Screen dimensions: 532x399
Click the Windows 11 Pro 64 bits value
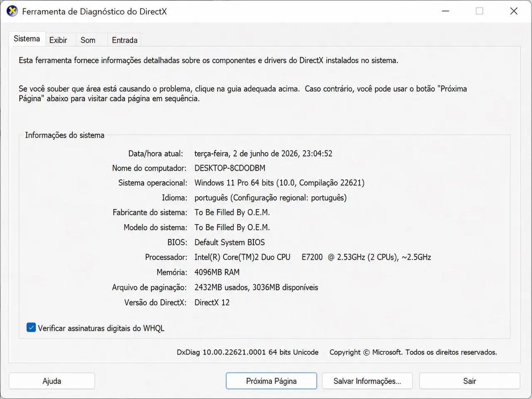[x=279, y=183]
